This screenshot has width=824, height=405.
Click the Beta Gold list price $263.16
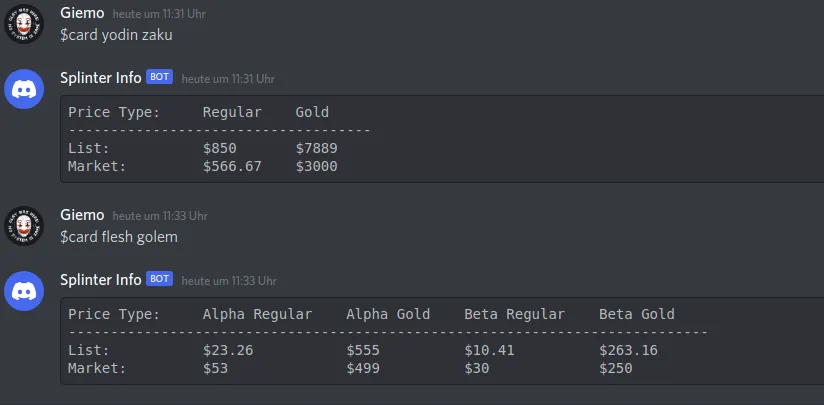click(629, 350)
